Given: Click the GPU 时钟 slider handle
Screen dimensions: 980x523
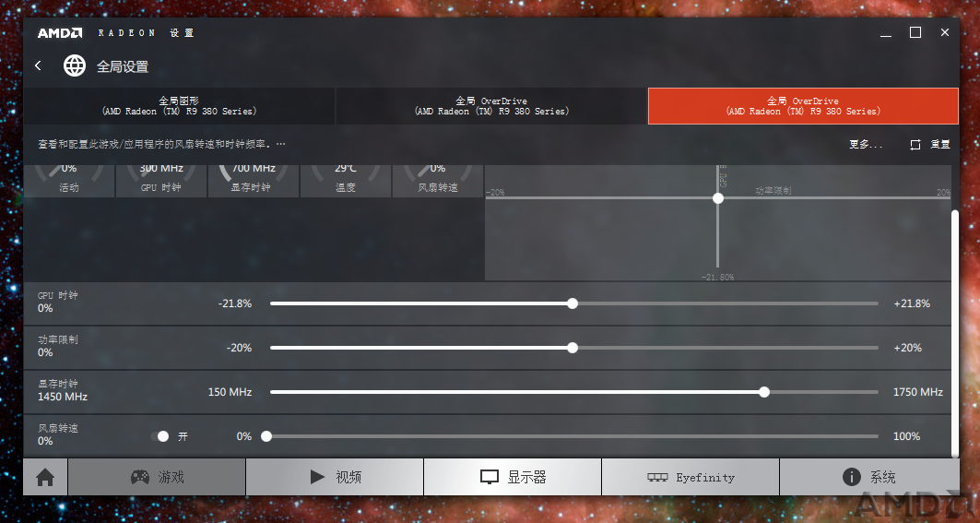Looking at the screenshot, I should pyautogui.click(x=573, y=303).
